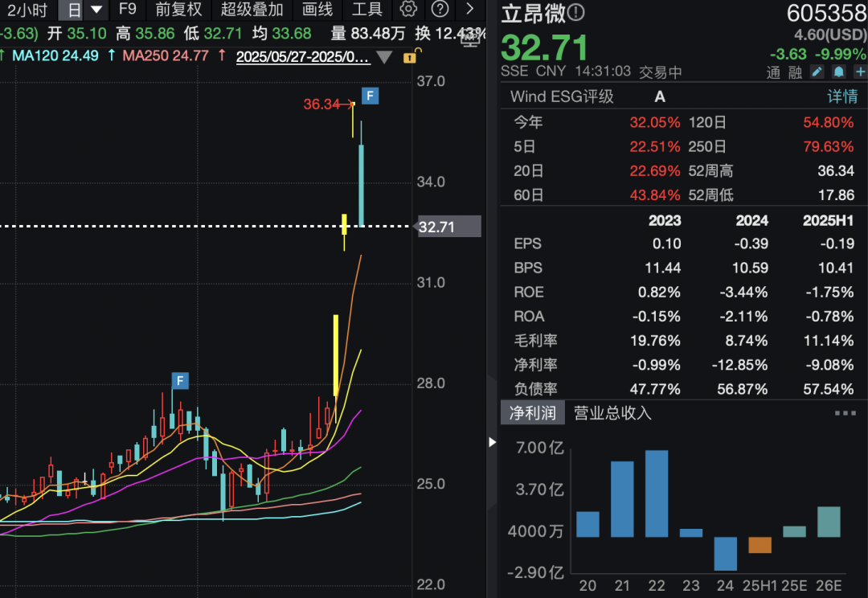Add stock to watchlist with plus icon

pyautogui.click(x=859, y=72)
